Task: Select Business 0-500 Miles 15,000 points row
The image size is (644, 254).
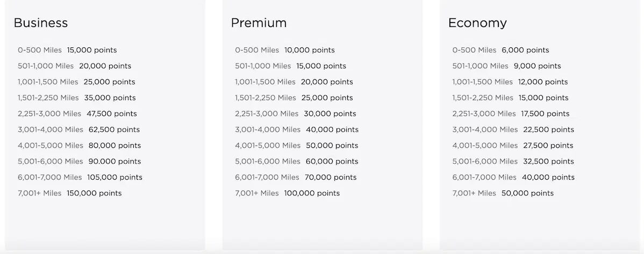Action: click(67, 50)
